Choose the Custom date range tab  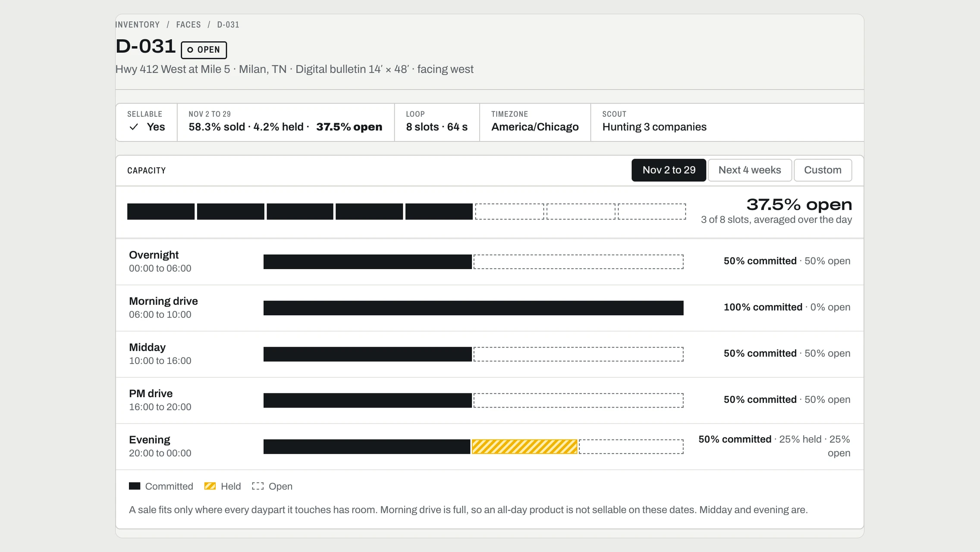coord(823,170)
